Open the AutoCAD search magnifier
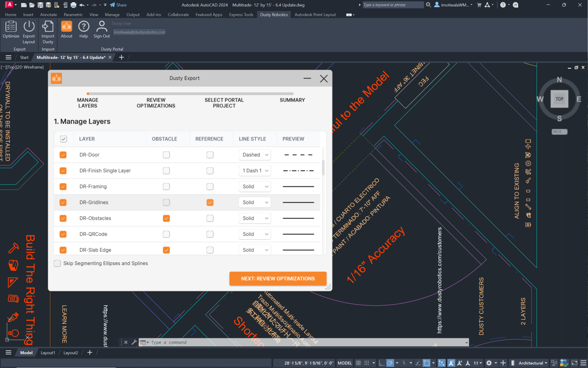Image resolution: width=588 pixels, height=368 pixels. [x=428, y=5]
